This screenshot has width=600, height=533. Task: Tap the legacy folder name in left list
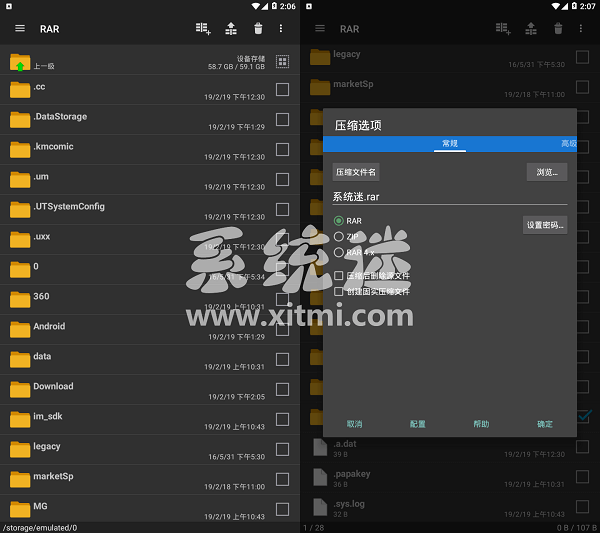click(x=47, y=446)
